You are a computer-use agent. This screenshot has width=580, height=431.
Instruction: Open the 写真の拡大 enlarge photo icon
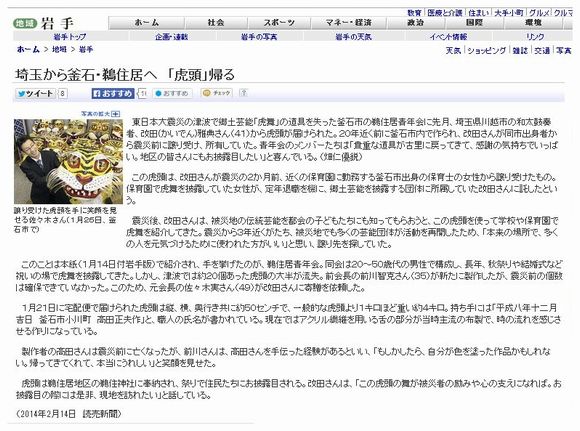click(116, 114)
